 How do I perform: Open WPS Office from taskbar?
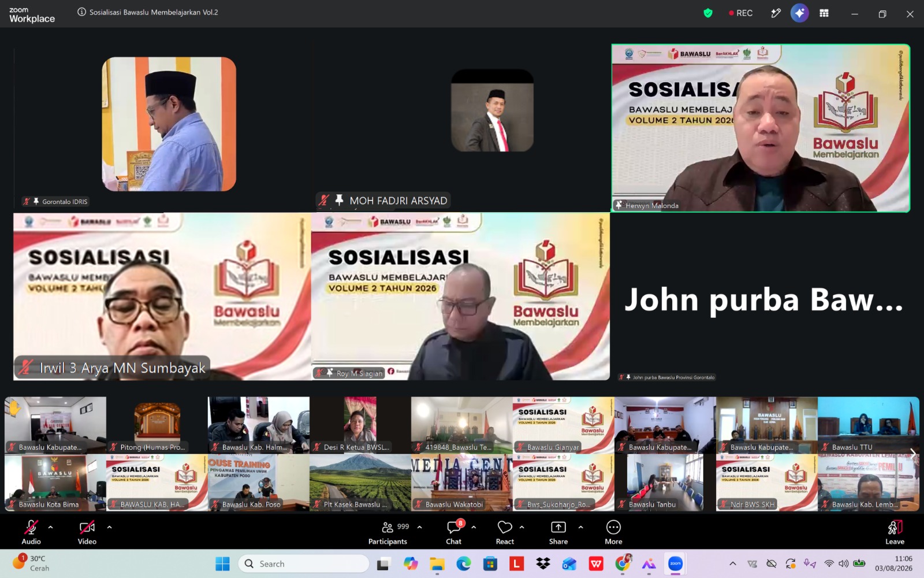[596, 564]
